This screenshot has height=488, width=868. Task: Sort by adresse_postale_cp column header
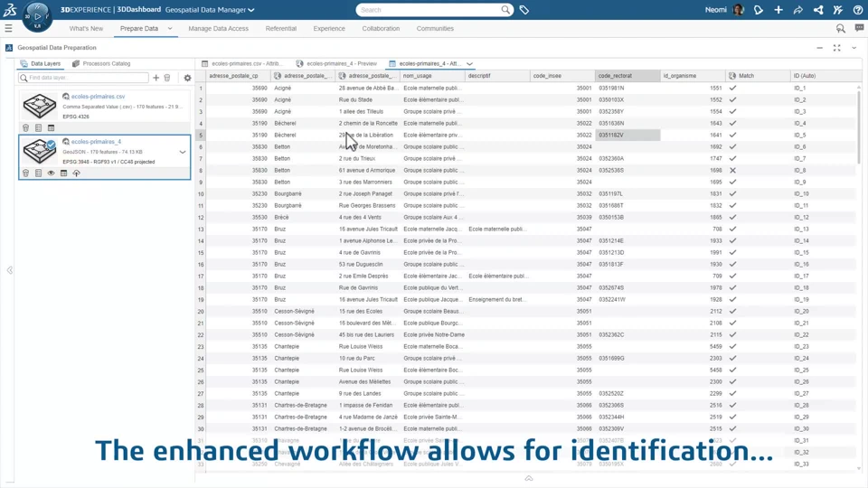point(238,76)
